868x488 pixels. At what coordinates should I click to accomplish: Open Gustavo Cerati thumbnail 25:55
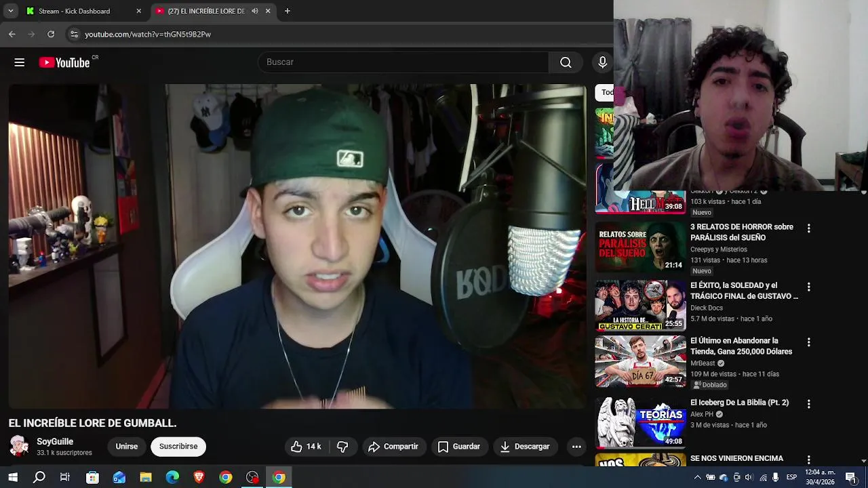[x=641, y=305]
